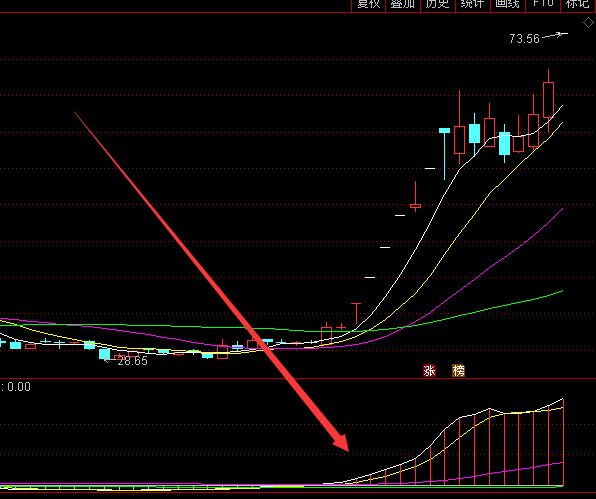596x499 pixels.
Task: Click the red 涨 badge icon
Action: (x=429, y=370)
